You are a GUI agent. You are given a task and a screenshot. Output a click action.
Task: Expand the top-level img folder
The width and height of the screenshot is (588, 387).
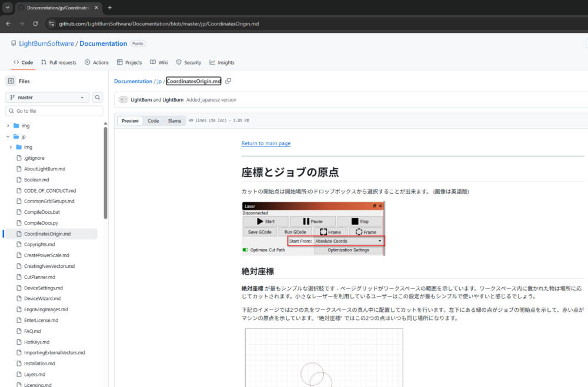point(8,126)
